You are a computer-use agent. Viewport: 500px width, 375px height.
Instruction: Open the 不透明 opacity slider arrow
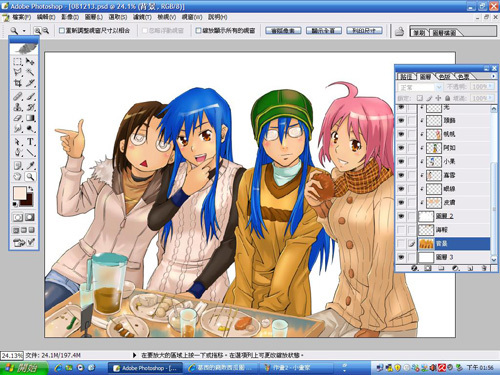point(491,86)
